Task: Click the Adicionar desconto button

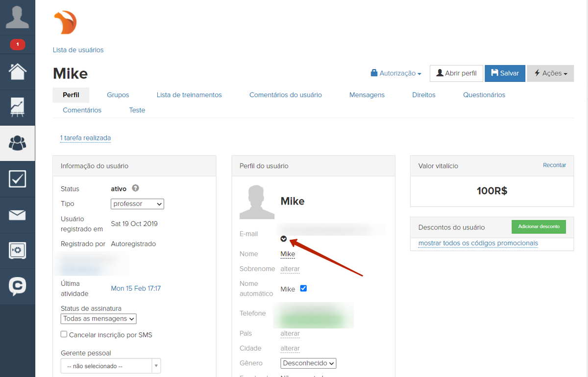Action: 539,226
